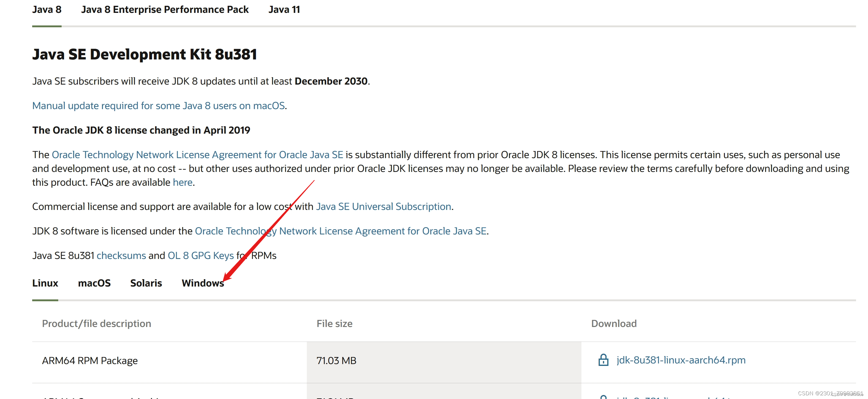Screen dimensions: 868x399
Task: Click the File size column header
Action: click(x=334, y=324)
